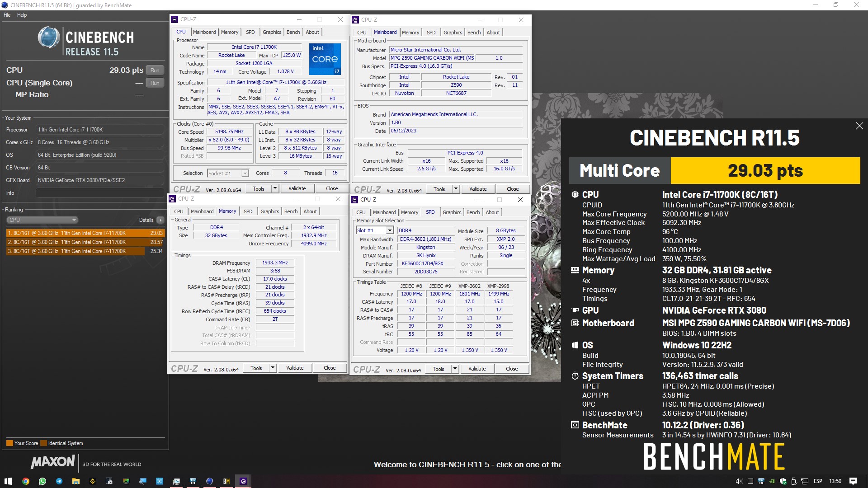Open the notification center icon
868x488 pixels.
[x=853, y=481]
